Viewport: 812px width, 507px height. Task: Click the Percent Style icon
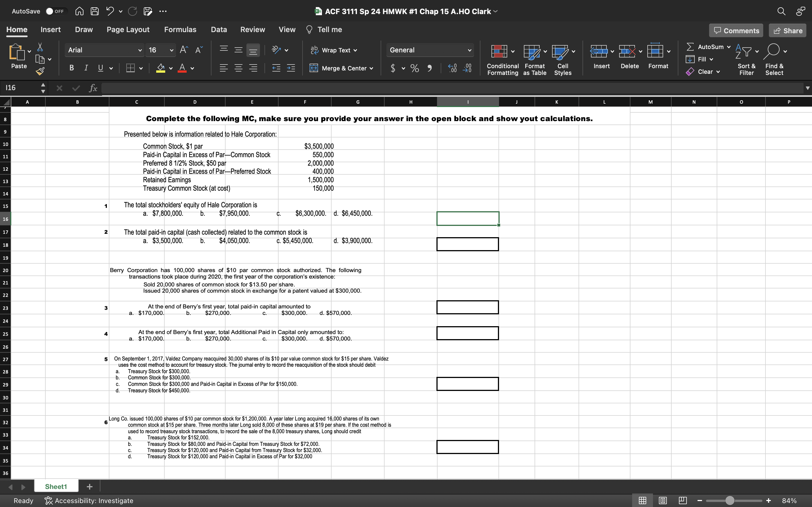coord(415,68)
